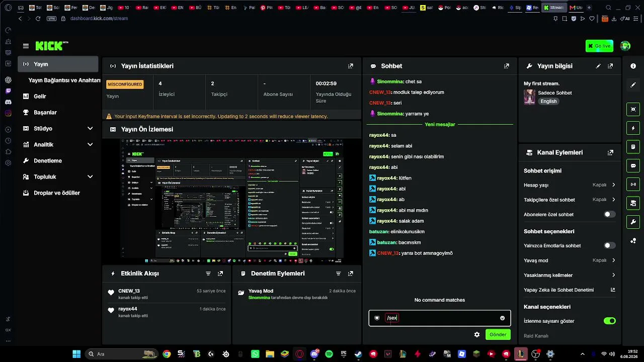Select Yayın in the sidebar
This screenshot has width=644, height=362.
[58, 64]
